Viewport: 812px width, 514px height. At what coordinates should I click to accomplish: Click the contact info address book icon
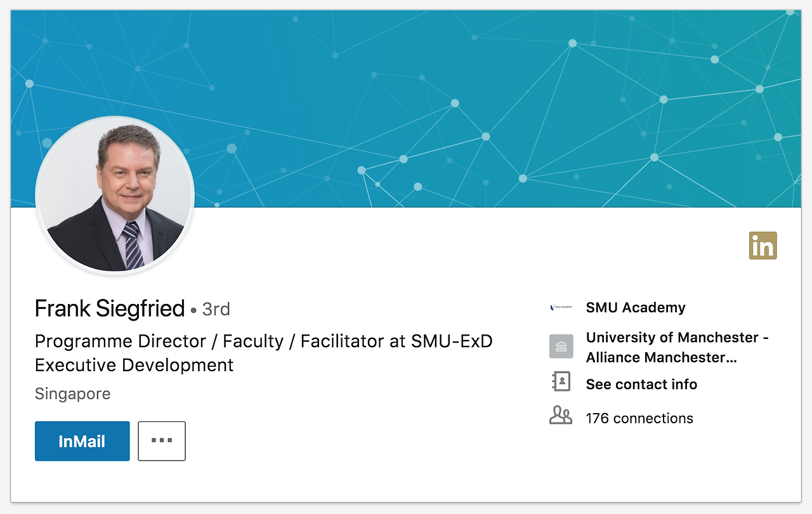point(561,382)
